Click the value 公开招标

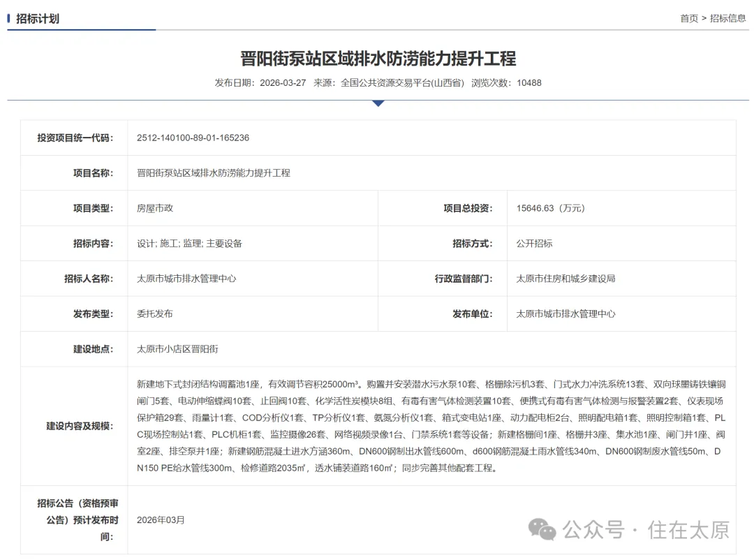(534, 244)
